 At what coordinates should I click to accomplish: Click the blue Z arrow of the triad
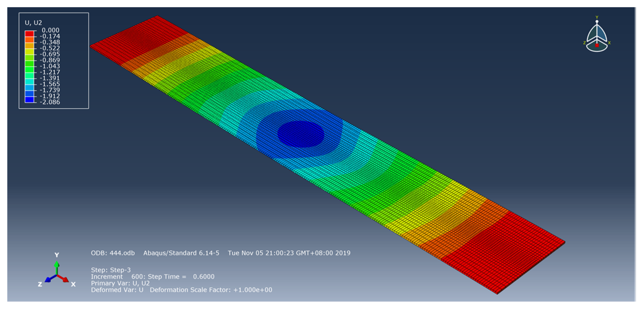[48, 280]
